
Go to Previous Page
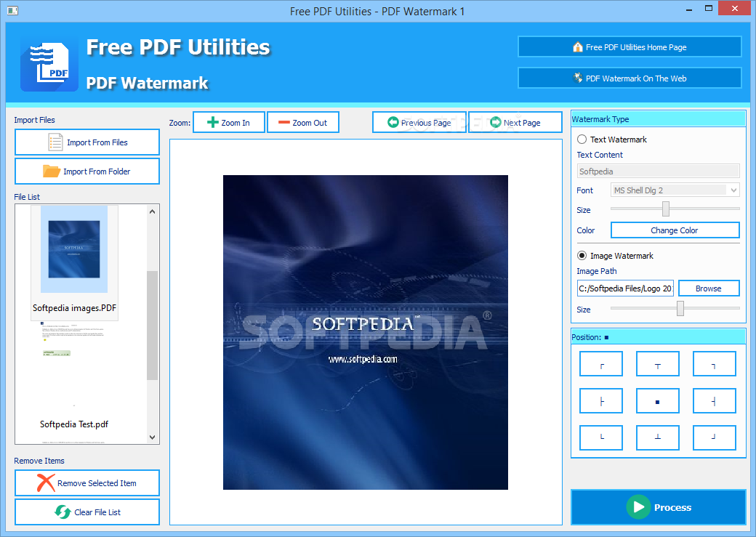(419, 122)
